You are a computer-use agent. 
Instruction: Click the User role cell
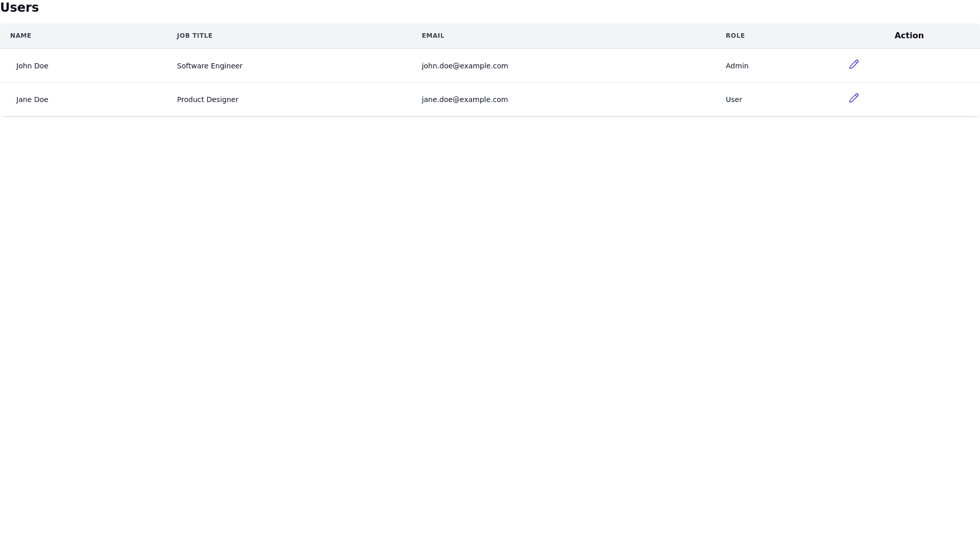[733, 99]
